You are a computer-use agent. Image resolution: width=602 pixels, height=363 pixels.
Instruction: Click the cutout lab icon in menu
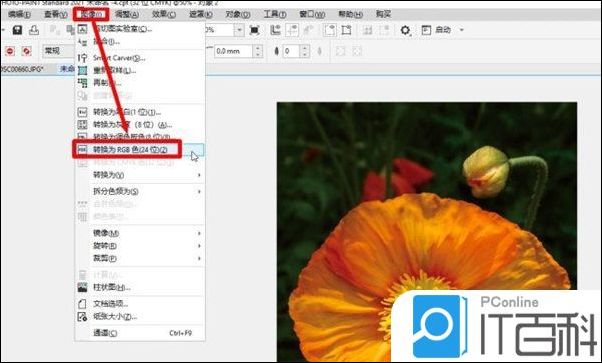pyautogui.click(x=83, y=29)
